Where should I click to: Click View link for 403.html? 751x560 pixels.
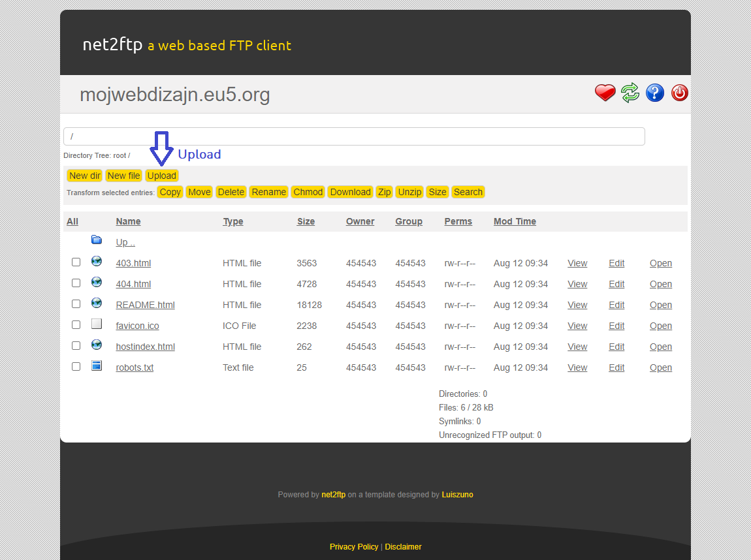click(577, 263)
